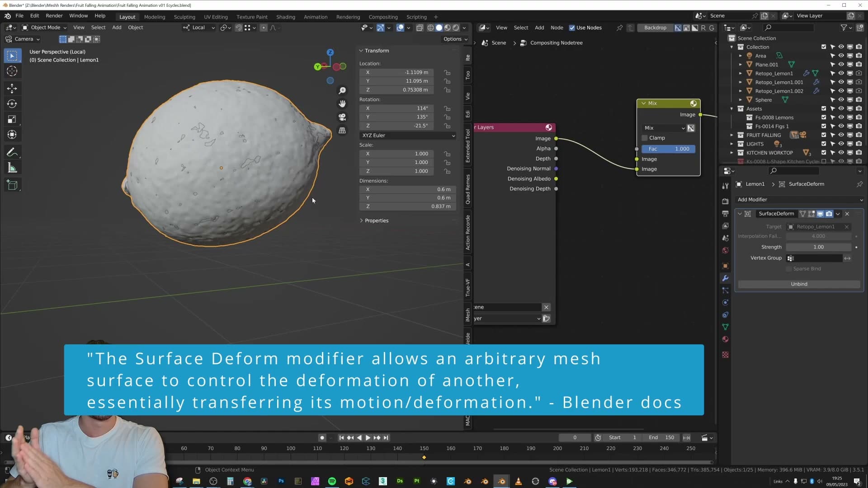The height and width of the screenshot is (488, 868).
Task: Switch perspective/orthographic grid icon
Action: [342, 130]
